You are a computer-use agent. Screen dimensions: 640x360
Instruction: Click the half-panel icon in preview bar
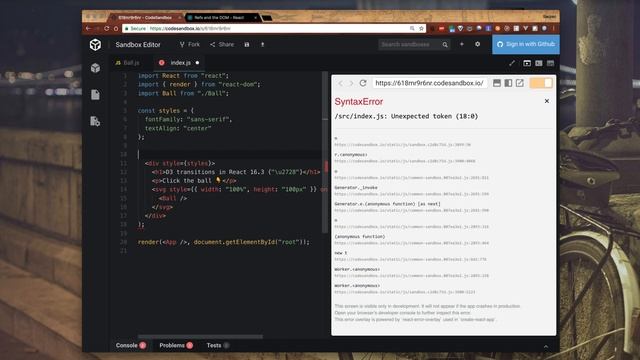click(x=508, y=83)
